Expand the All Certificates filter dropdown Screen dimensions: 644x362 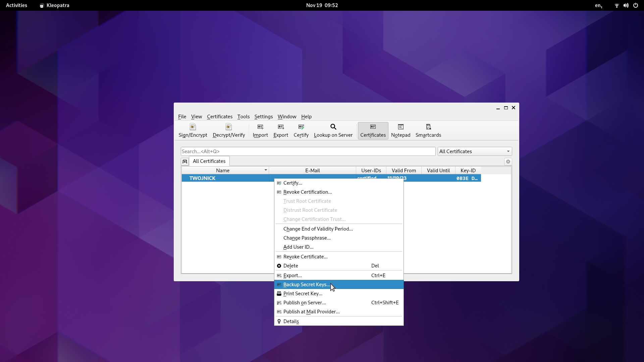[x=474, y=152]
